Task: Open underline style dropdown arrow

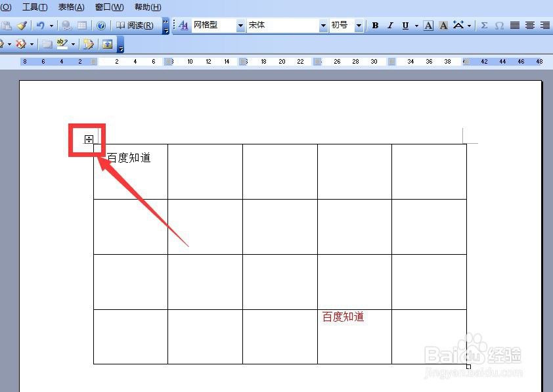Action: click(x=416, y=26)
